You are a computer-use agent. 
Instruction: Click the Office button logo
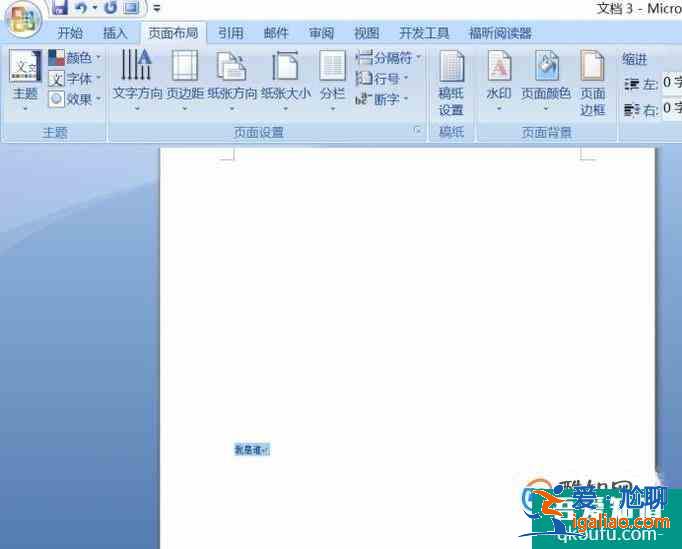pyautogui.click(x=23, y=20)
